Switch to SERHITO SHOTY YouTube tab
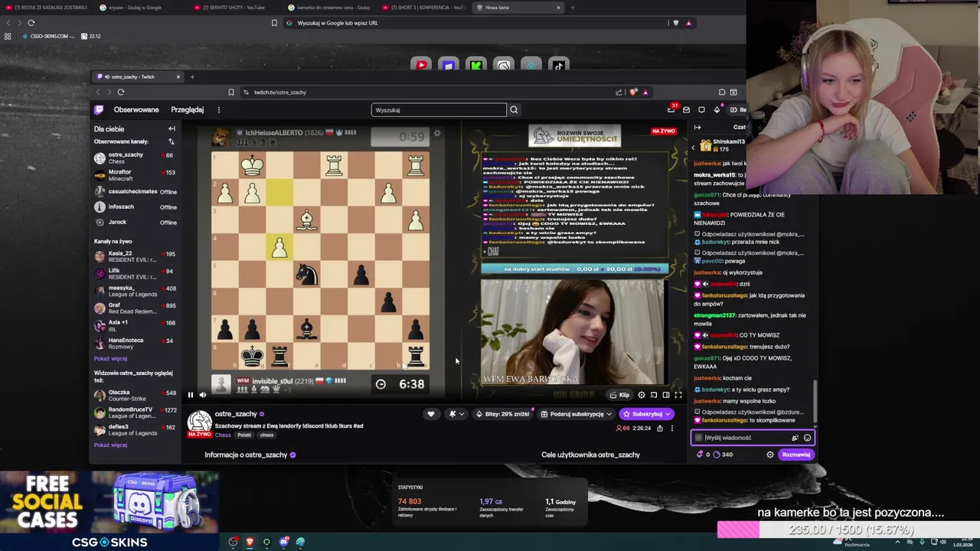 234,8
